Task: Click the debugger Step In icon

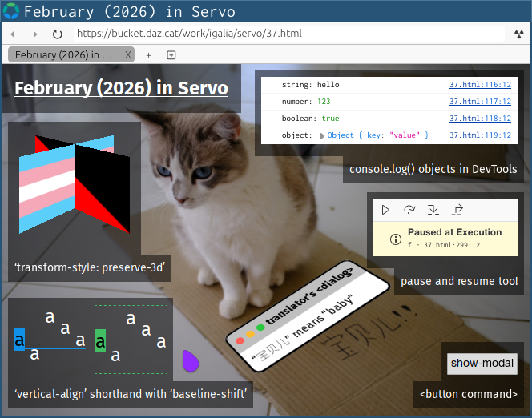Action: pyautogui.click(x=433, y=210)
